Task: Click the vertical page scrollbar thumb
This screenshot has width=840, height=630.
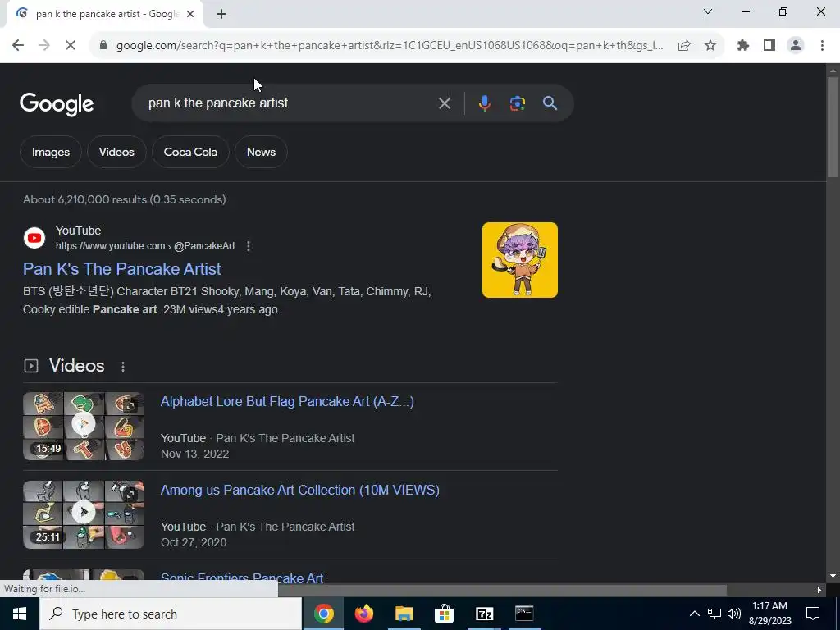Action: 833,127
